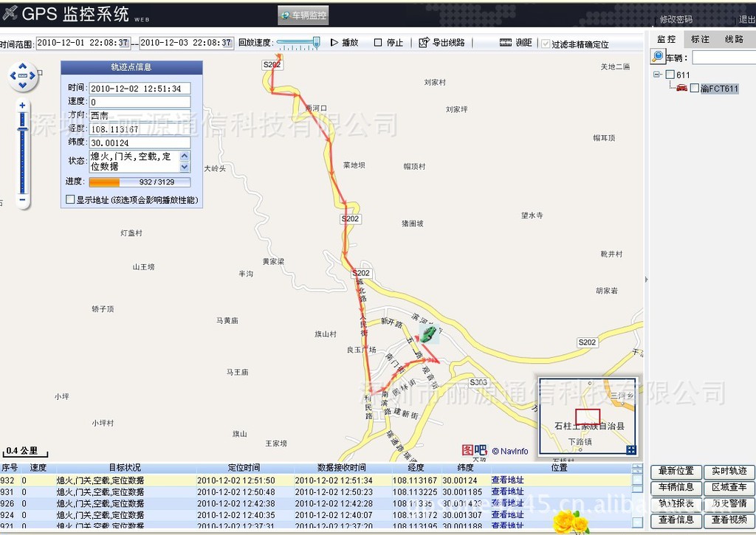Adjust the playback speed slider
756x535 pixels.
tap(315, 43)
